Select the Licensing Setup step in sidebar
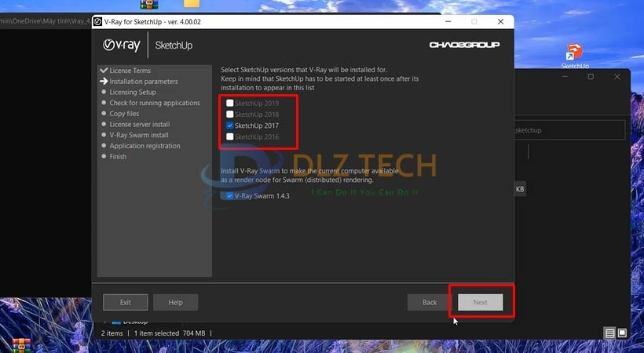 click(x=132, y=93)
